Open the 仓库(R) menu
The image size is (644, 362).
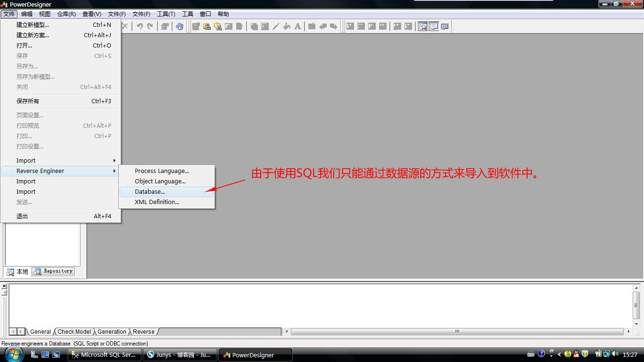click(66, 14)
